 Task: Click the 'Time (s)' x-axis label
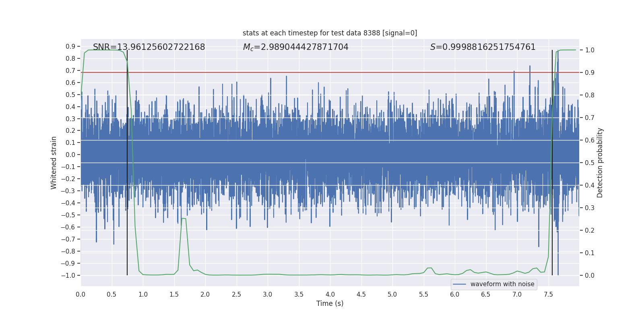(330, 303)
